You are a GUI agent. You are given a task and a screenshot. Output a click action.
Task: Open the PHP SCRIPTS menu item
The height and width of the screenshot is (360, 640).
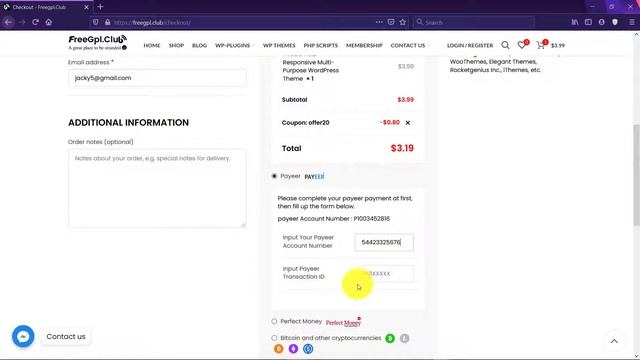coord(320,45)
